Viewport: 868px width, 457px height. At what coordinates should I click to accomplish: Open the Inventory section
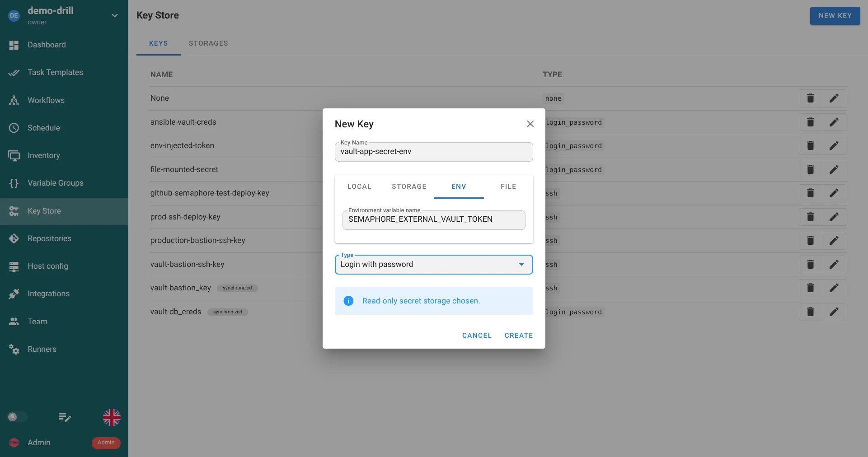[64, 155]
